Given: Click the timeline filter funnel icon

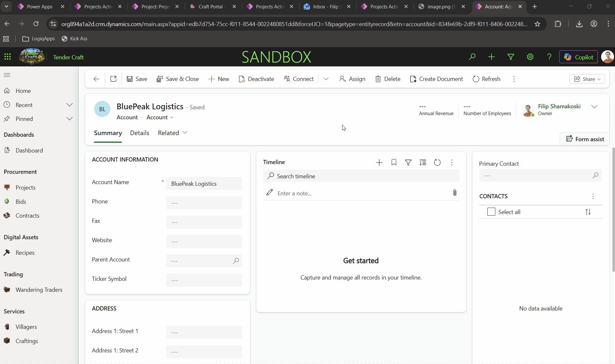Looking at the screenshot, I should click(408, 162).
